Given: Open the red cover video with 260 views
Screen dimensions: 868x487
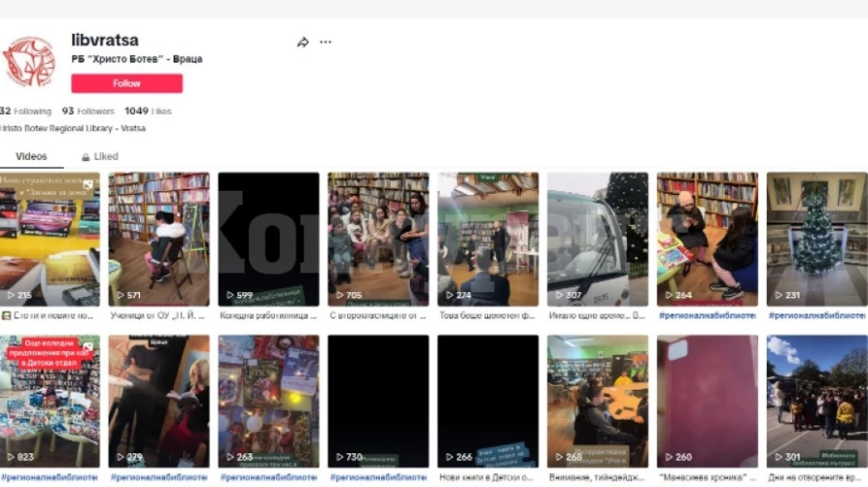Looking at the screenshot, I should pos(707,401).
